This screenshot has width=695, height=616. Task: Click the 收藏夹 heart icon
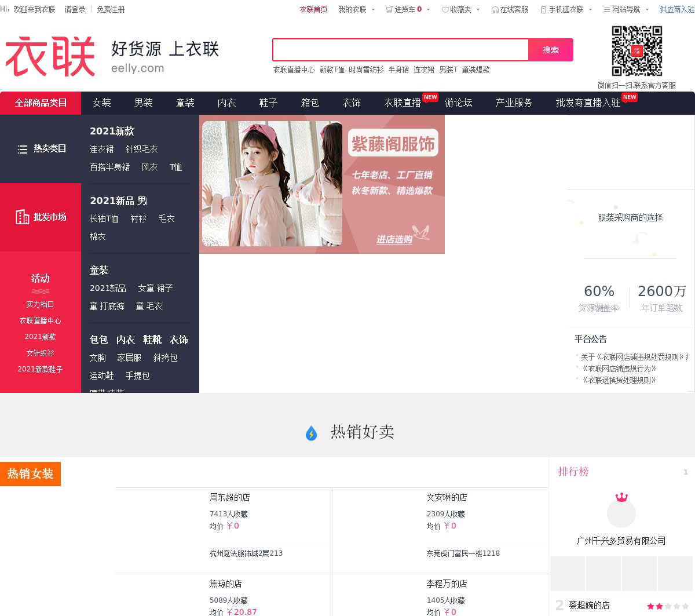tap(445, 10)
